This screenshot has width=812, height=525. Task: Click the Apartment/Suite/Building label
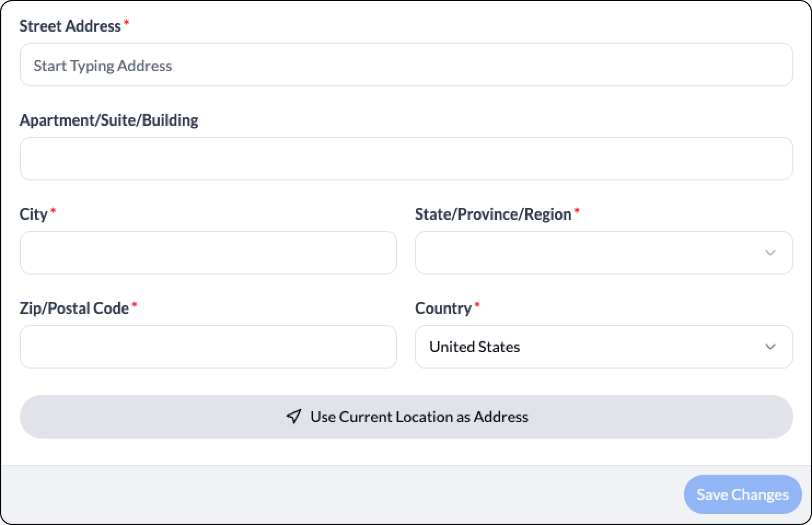(x=109, y=120)
